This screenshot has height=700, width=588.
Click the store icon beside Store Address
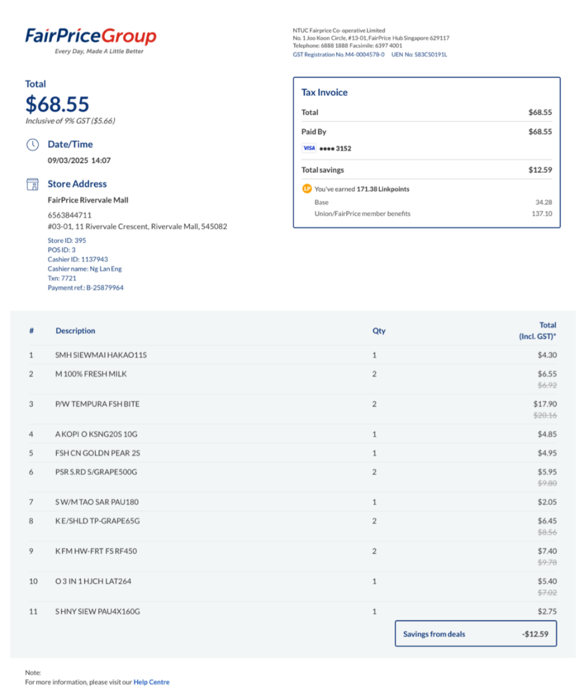[x=33, y=184]
